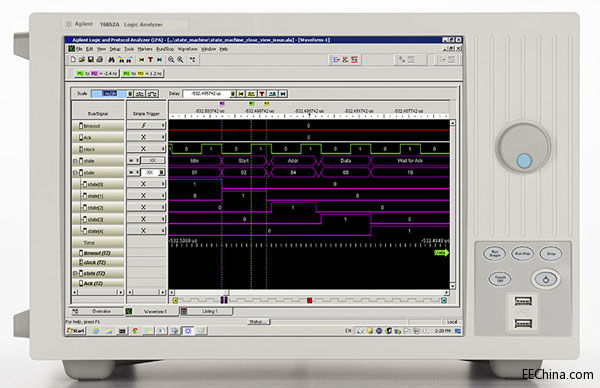This screenshot has width=600, height=388.
Task: Select the state[3] signal row
Action: (98, 220)
